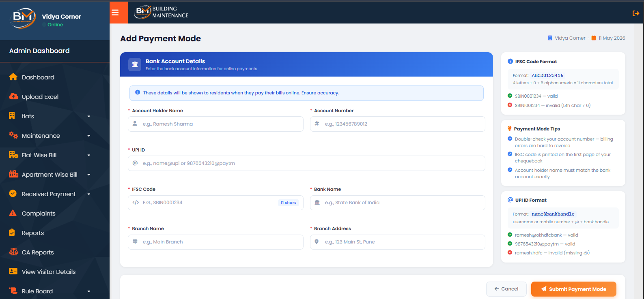
Task: Click 'ramesh.hdfc — invalid (missing @)' text
Action: coord(552,253)
